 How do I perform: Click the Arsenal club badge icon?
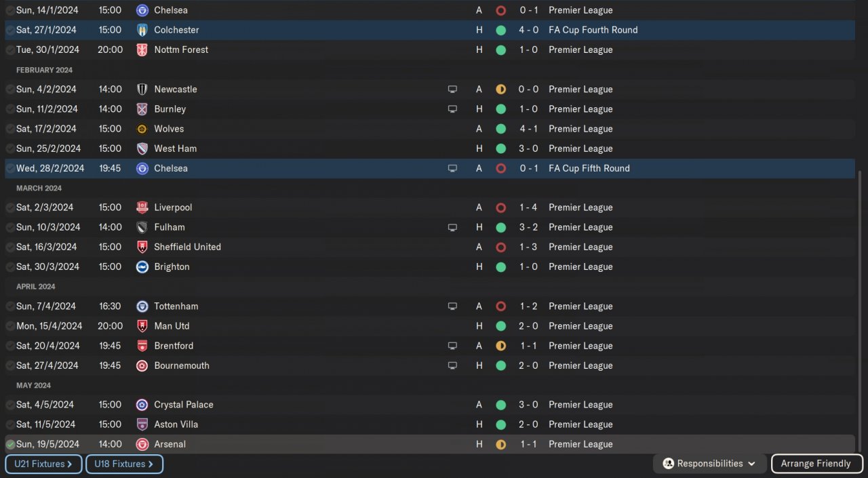[142, 444]
